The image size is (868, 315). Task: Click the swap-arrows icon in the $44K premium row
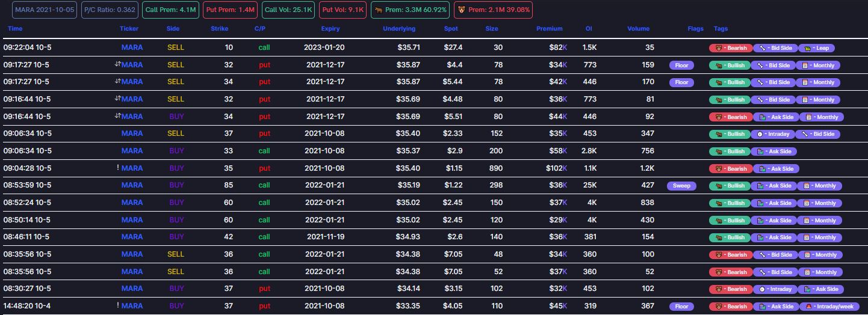click(117, 116)
